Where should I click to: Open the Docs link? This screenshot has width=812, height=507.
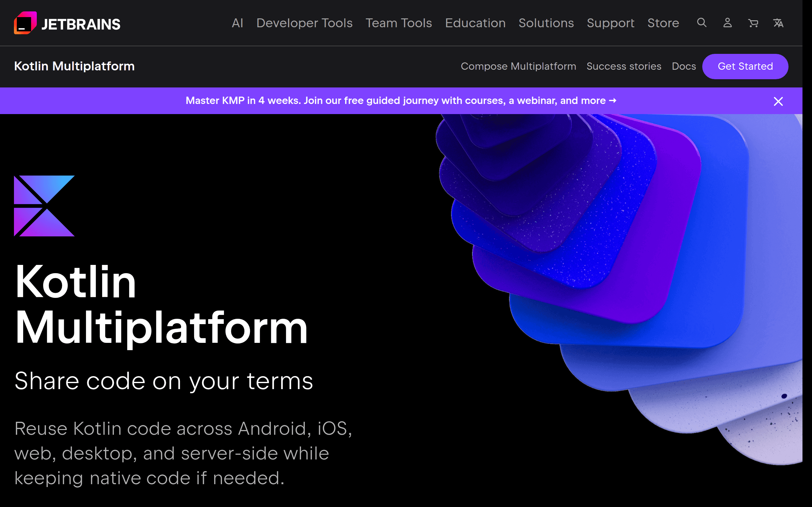pyautogui.click(x=684, y=66)
